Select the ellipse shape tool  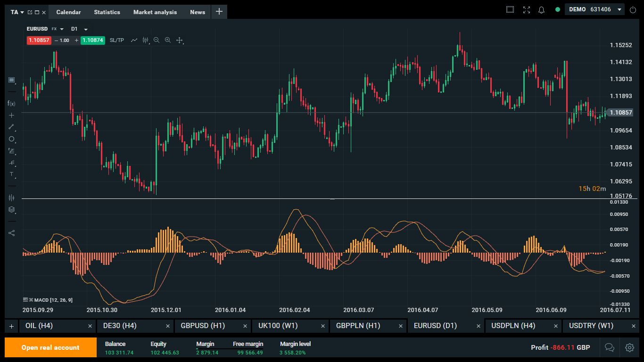11,139
